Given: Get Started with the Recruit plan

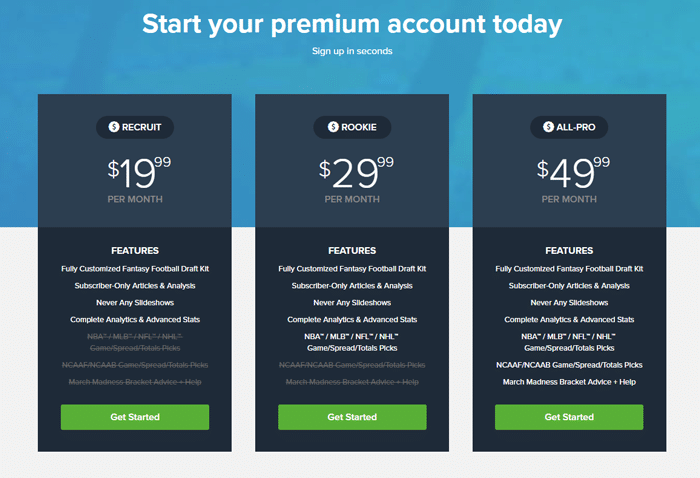Looking at the screenshot, I should click(135, 417).
